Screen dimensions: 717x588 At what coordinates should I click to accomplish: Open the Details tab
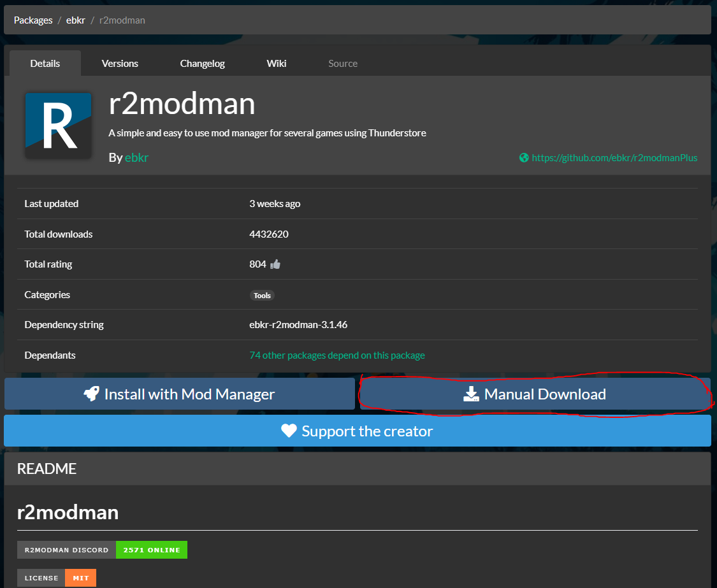tap(45, 64)
